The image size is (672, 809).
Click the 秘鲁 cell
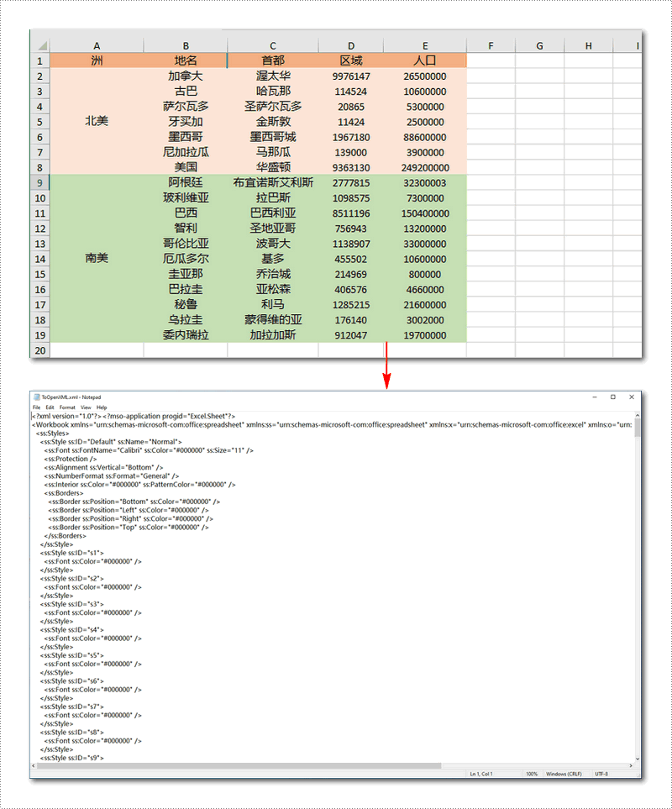tap(186, 304)
